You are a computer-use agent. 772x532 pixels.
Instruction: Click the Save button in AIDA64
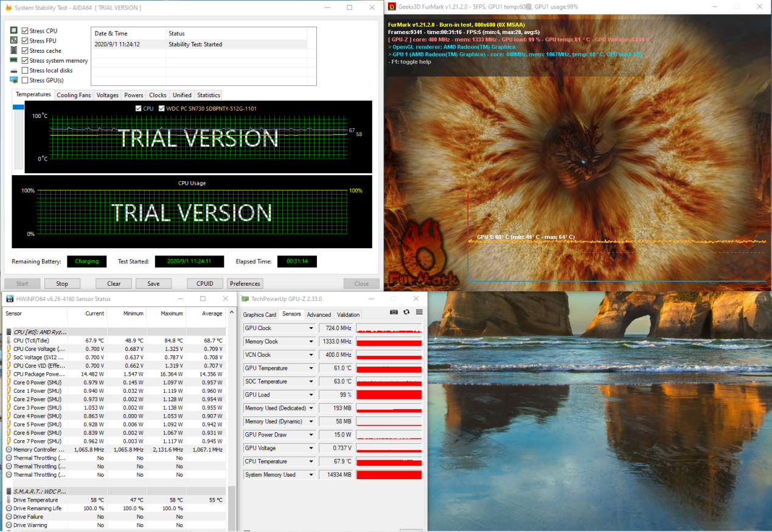point(153,283)
